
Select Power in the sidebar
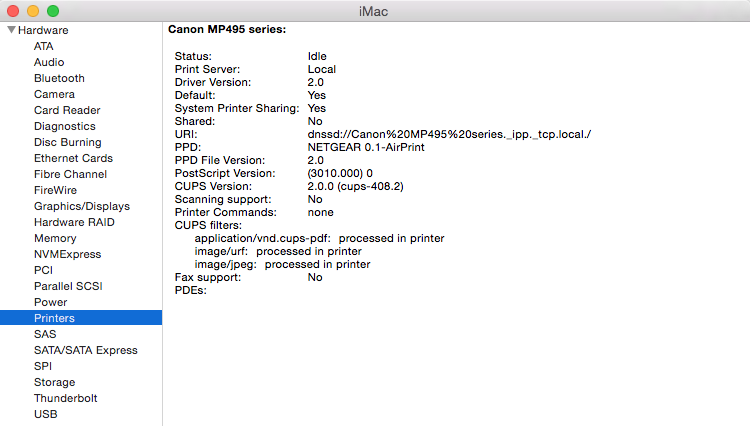51,303
